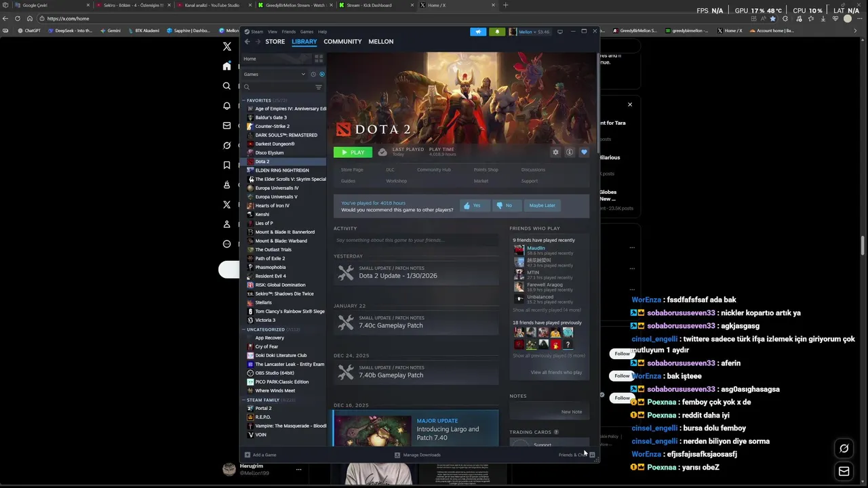Screen dimensions: 868x488
Task: Select ELDEN RING NIGHTREIGN in library
Action: (282, 170)
